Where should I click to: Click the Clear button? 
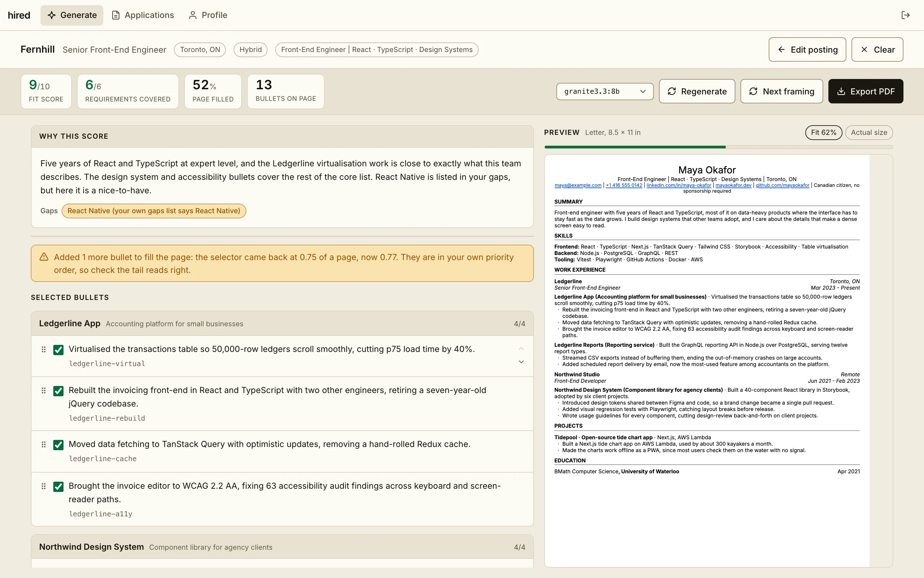[877, 50]
